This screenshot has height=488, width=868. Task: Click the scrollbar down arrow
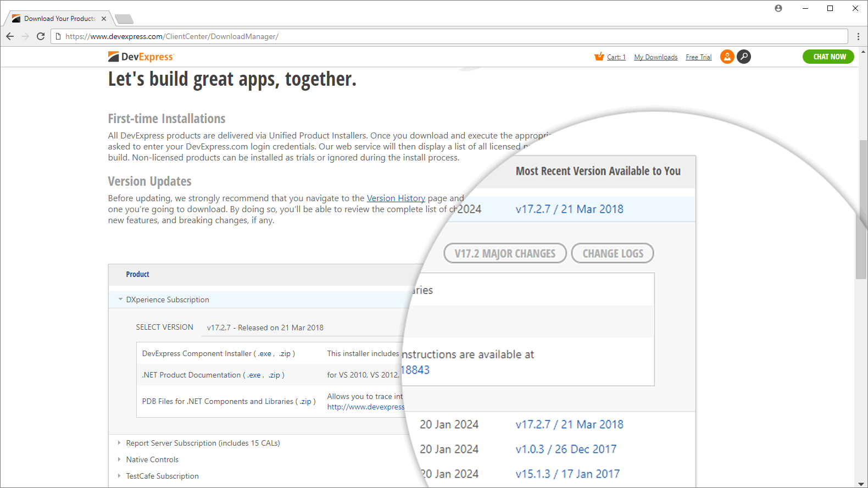point(863,484)
